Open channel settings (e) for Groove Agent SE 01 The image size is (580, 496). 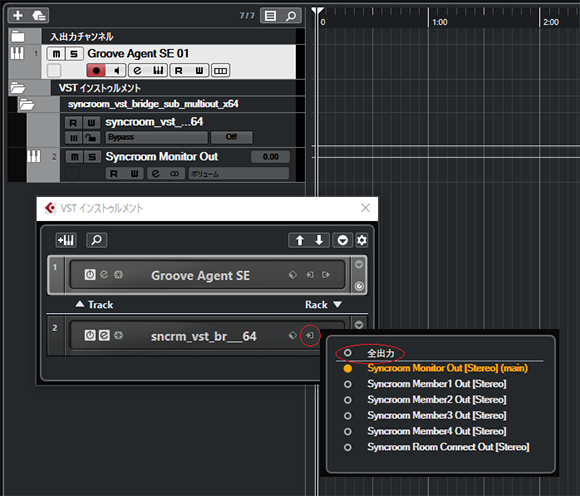click(138, 70)
